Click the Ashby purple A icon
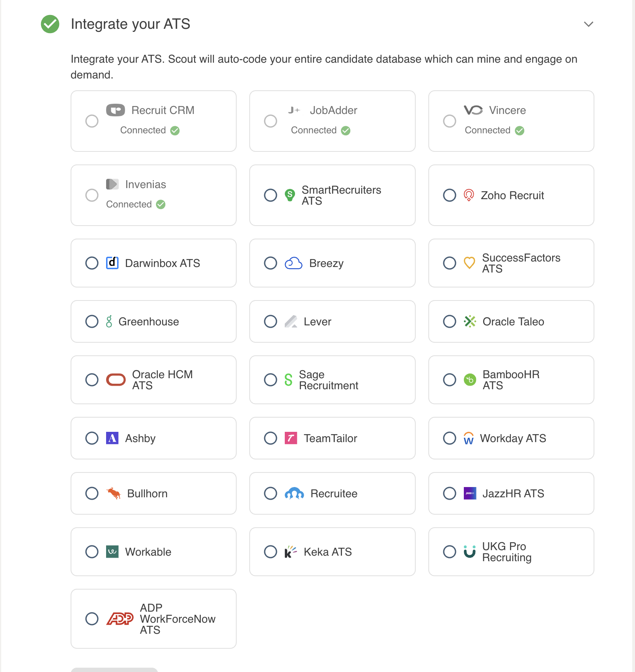 coord(112,438)
